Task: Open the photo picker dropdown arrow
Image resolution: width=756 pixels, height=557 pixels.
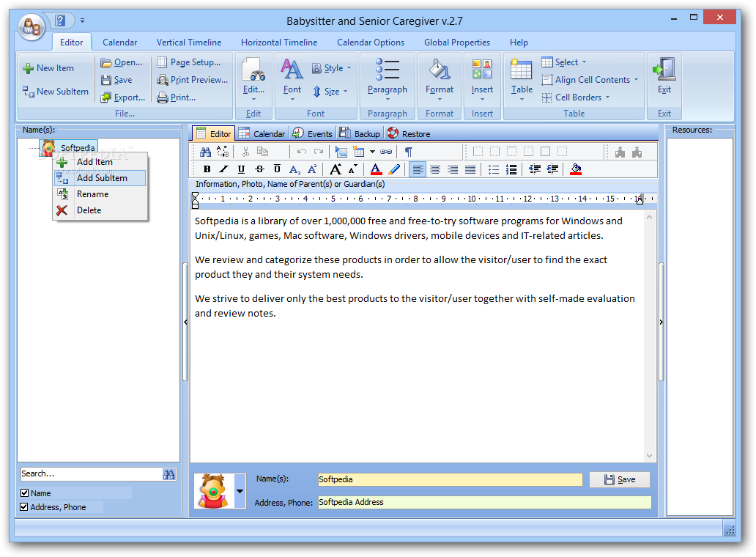Action: (x=240, y=492)
